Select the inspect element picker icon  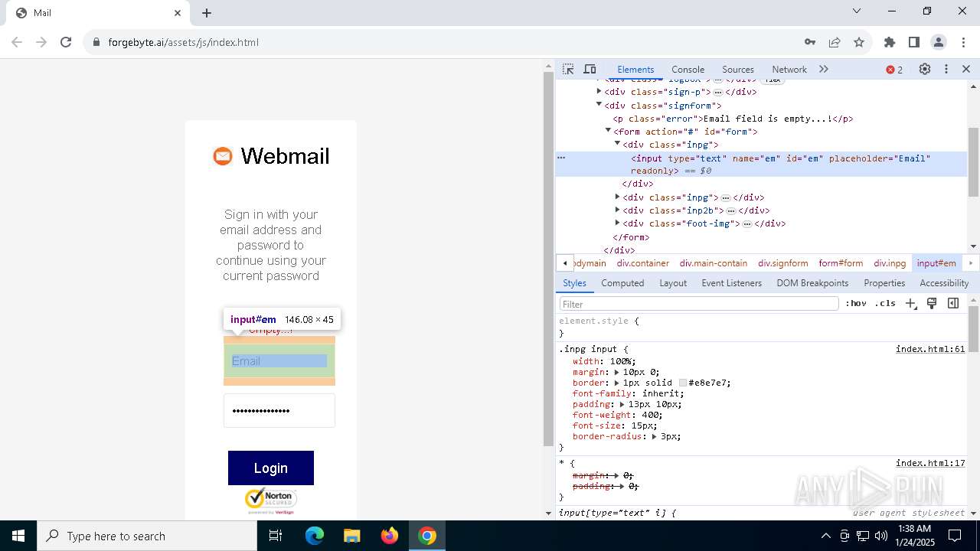click(x=568, y=69)
